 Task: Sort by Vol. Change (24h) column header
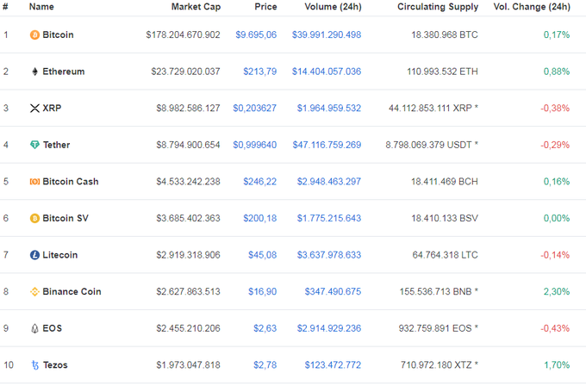click(532, 7)
